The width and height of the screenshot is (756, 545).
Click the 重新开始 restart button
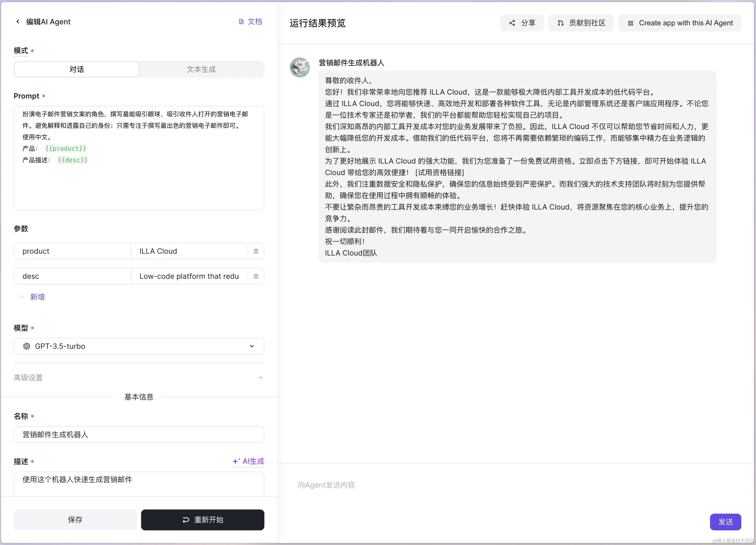coord(202,519)
